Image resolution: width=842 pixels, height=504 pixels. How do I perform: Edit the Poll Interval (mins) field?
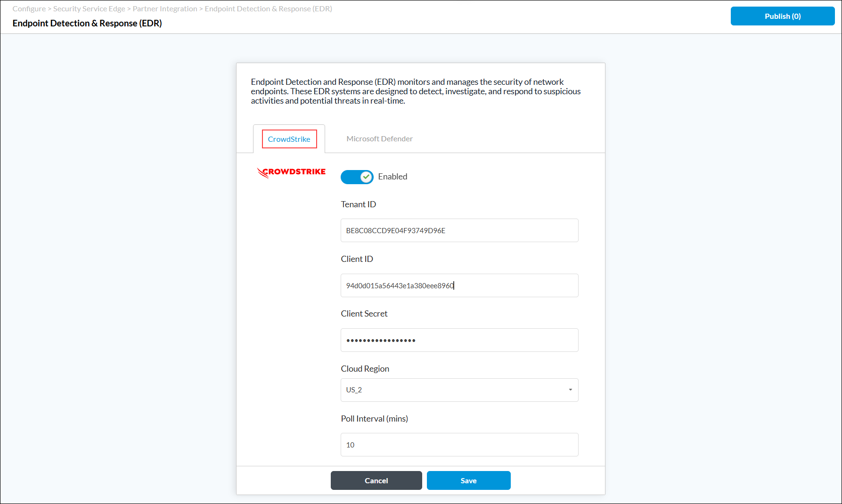click(459, 445)
